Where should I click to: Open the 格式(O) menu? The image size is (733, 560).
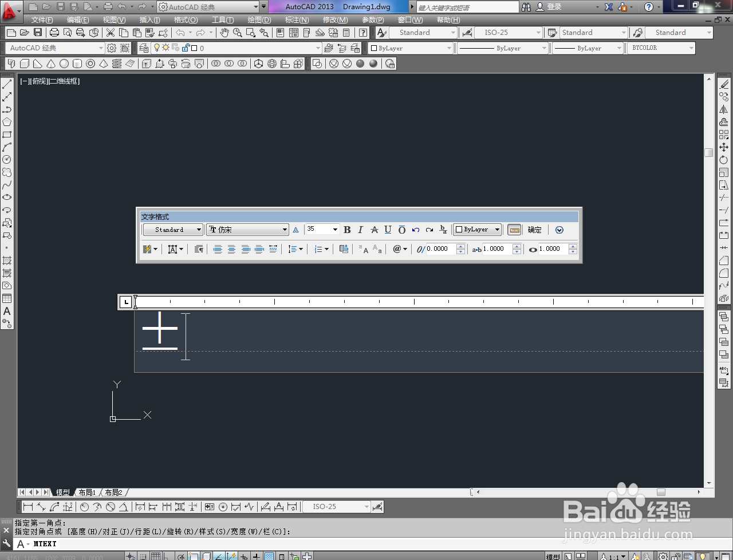click(x=186, y=20)
